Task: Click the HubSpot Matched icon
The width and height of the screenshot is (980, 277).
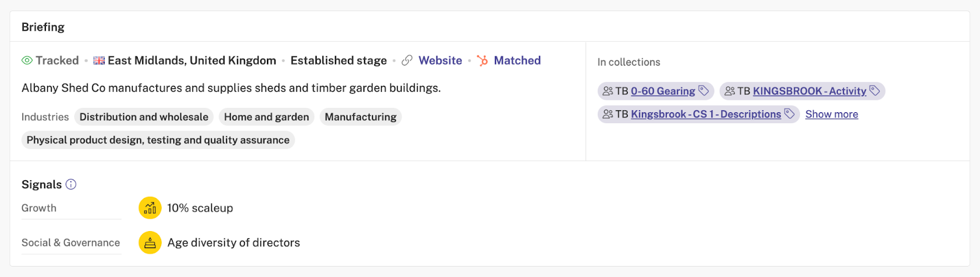Action: [483, 61]
